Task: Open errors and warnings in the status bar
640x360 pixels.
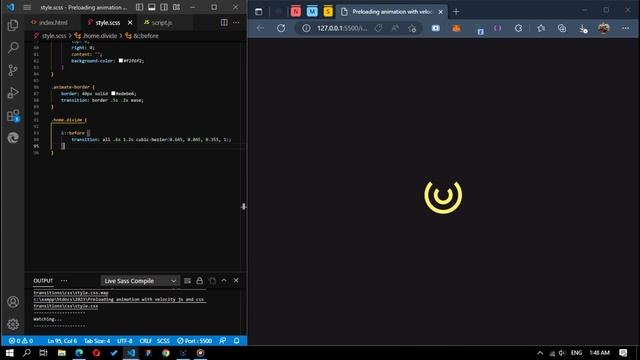Action: pyautogui.click(x=21, y=341)
